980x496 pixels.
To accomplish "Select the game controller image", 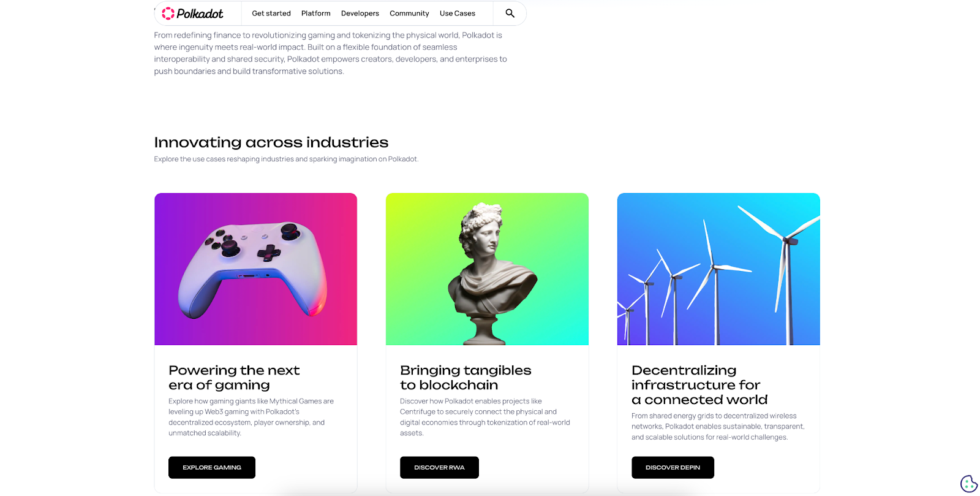I will tap(255, 269).
